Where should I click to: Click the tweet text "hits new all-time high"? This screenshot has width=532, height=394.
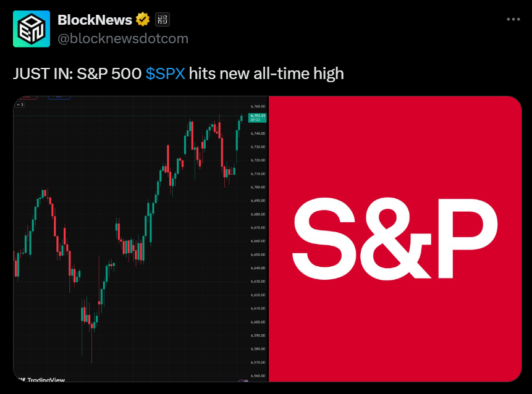(266, 74)
